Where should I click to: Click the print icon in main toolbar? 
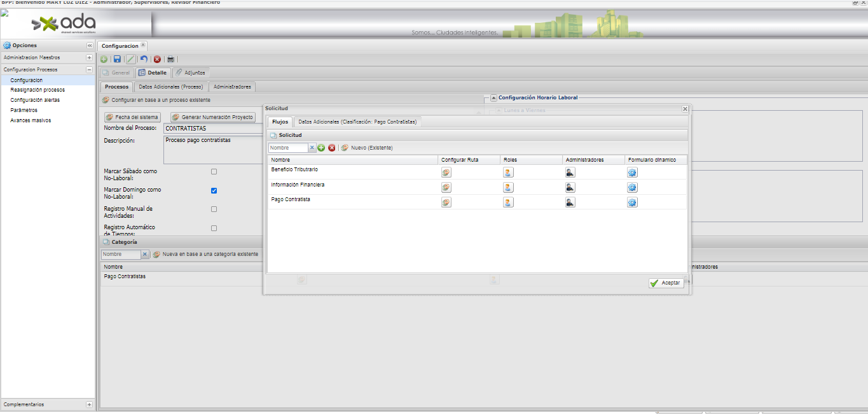pos(170,59)
